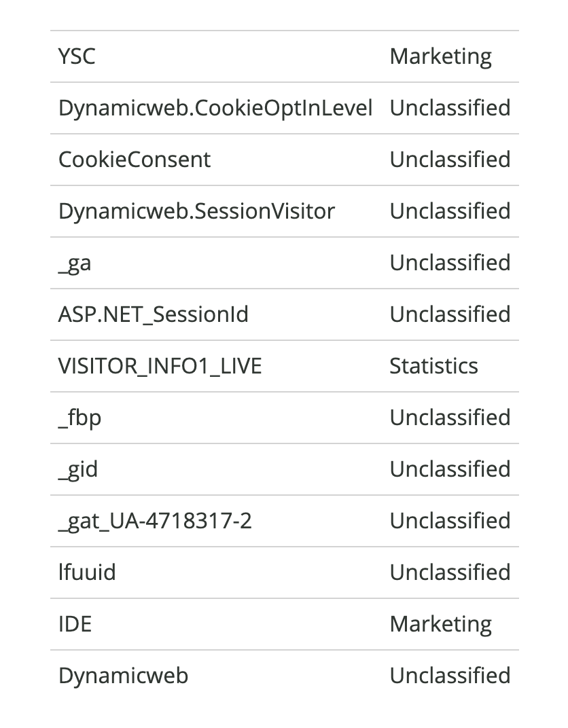Click Marketing category in YSC row

(440, 57)
